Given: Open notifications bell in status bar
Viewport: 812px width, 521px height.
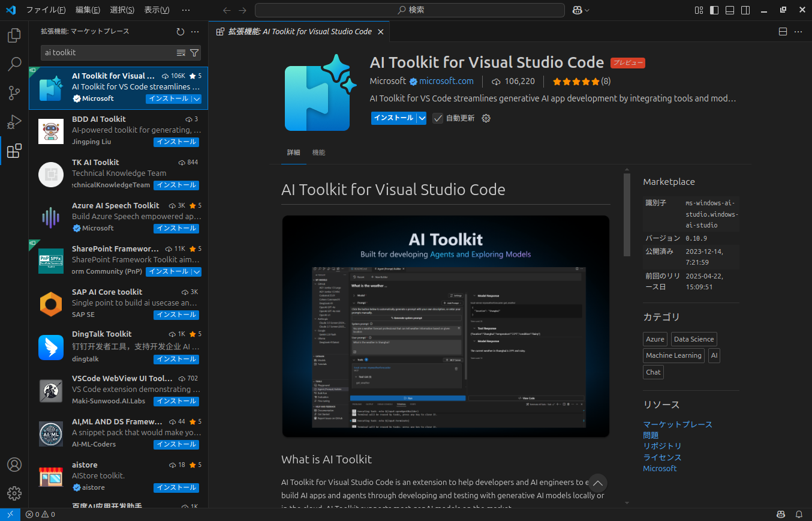Looking at the screenshot, I should coord(799,514).
